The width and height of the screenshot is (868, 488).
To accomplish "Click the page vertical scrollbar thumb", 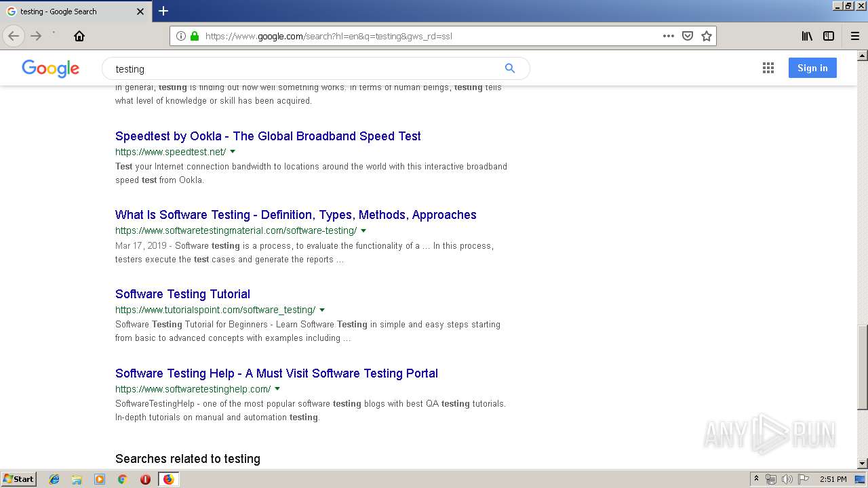I will [x=863, y=367].
